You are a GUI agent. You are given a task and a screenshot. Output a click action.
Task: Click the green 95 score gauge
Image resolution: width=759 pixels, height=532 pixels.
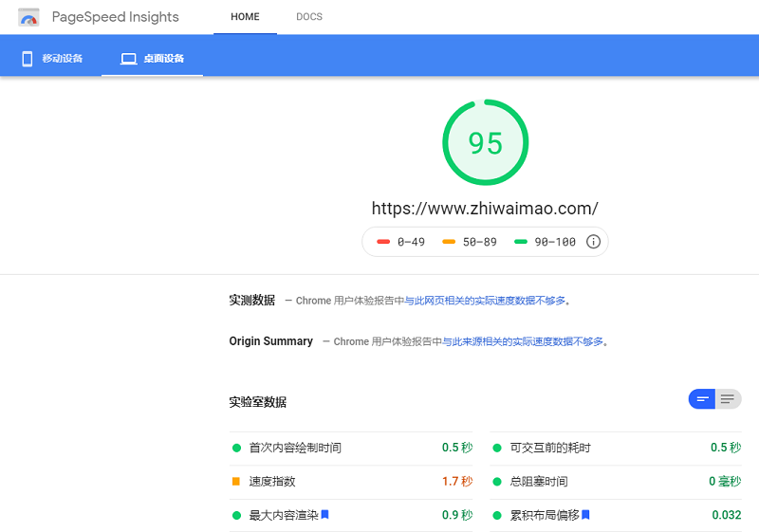[486, 142]
